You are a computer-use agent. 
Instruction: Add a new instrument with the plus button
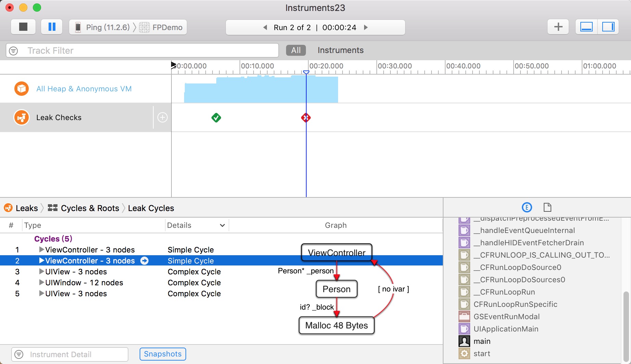[x=558, y=27]
